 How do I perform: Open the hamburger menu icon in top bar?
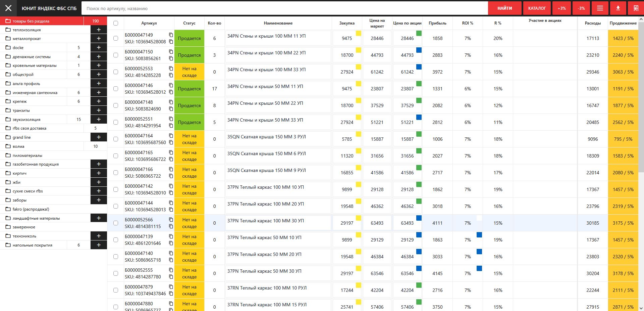(600, 8)
